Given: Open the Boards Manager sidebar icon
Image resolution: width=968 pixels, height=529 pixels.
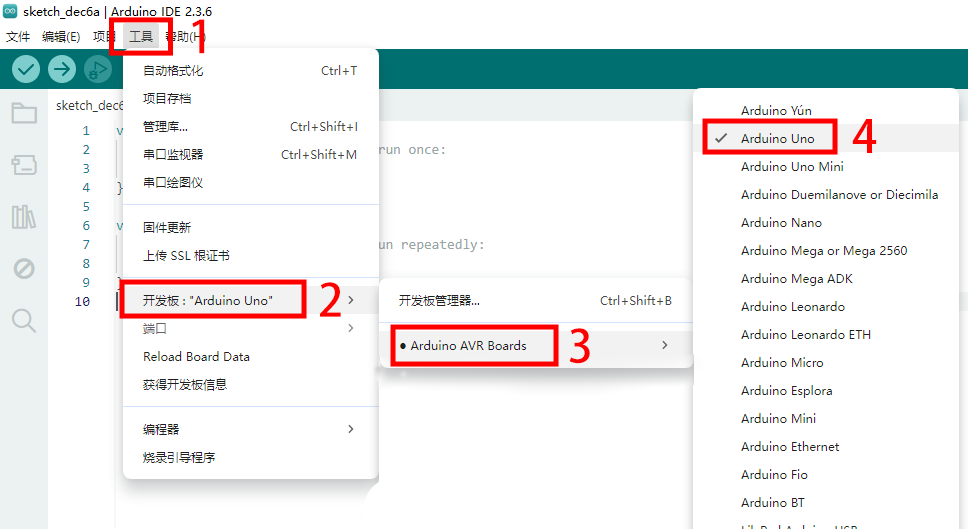Looking at the screenshot, I should click(24, 165).
